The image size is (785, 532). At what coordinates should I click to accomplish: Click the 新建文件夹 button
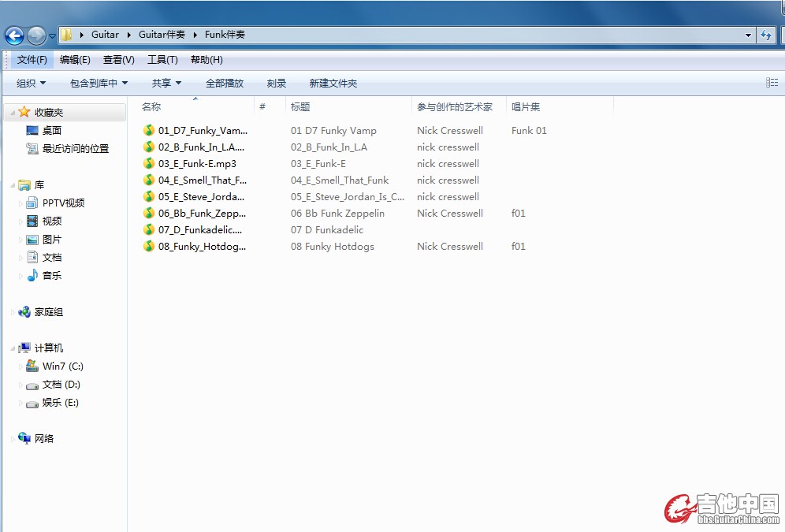pos(333,84)
